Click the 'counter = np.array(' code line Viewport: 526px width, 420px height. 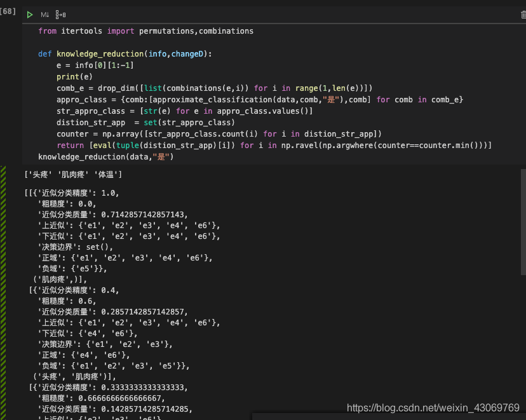coord(219,134)
